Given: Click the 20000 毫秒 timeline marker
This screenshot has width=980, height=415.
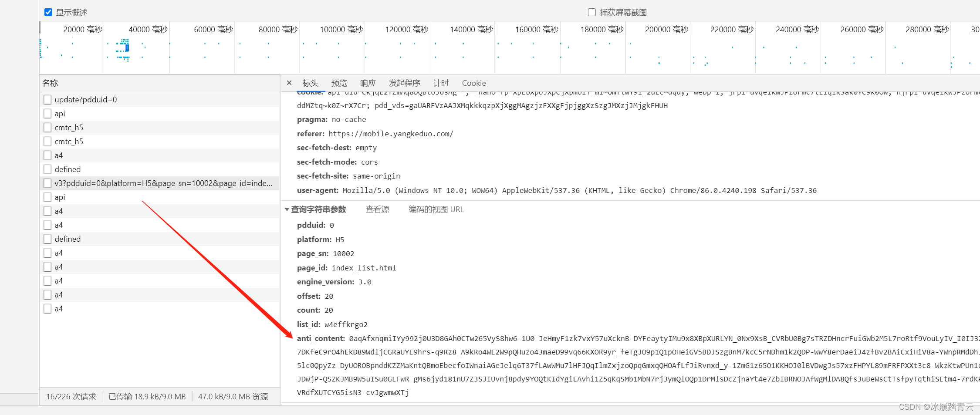Looking at the screenshot, I should coord(83,29).
